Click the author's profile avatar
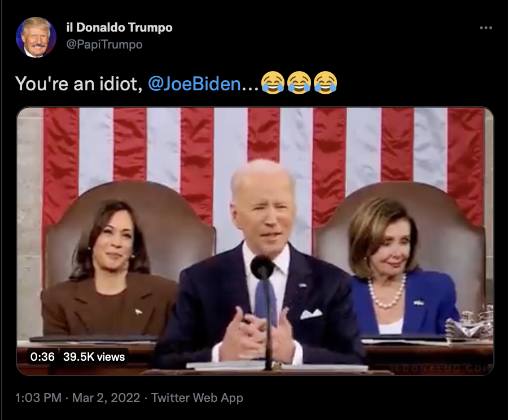The image size is (508, 420). (x=36, y=37)
